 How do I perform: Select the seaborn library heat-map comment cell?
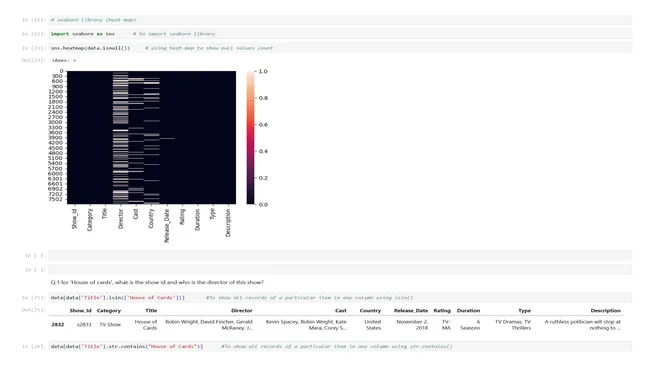pos(340,20)
